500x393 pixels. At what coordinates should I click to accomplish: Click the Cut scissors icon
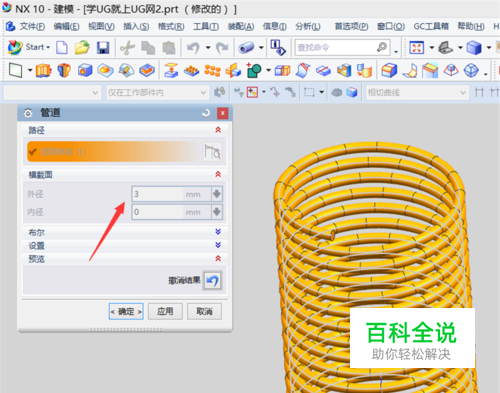coord(127,48)
